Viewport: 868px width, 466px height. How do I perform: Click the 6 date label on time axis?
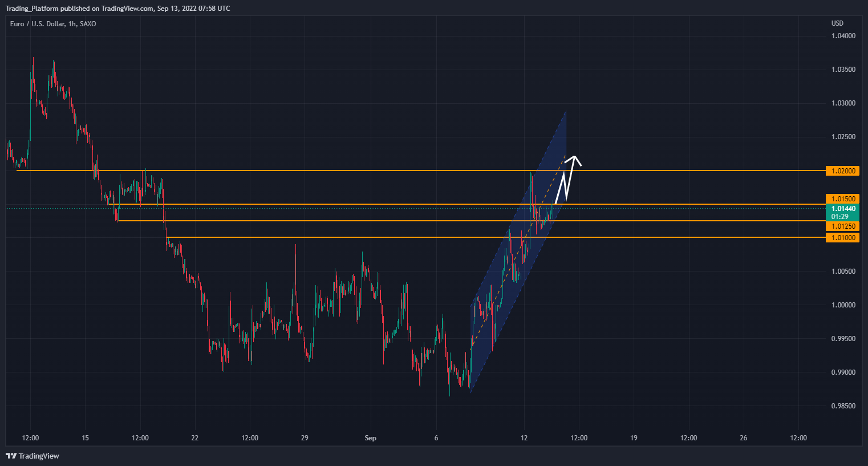click(x=436, y=438)
